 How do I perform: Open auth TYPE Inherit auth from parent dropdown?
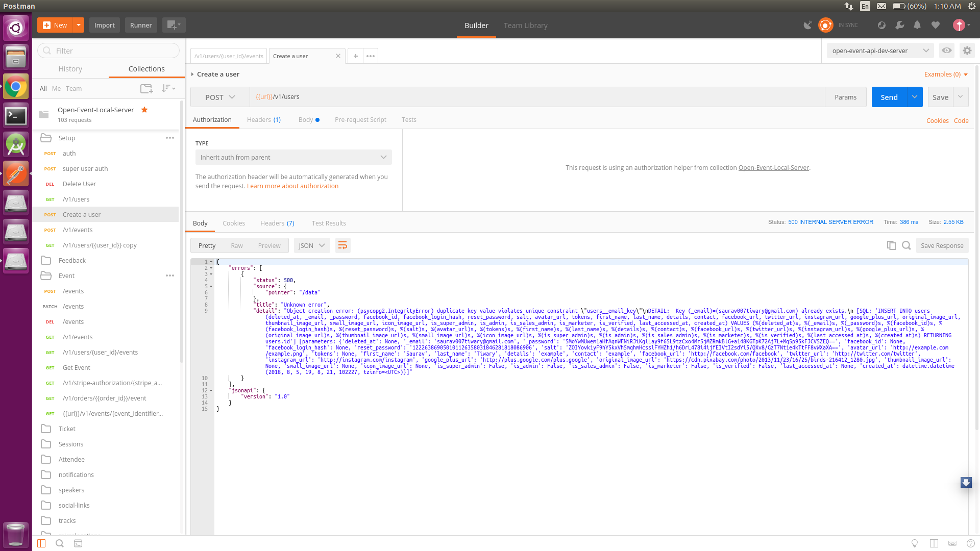pyautogui.click(x=293, y=157)
